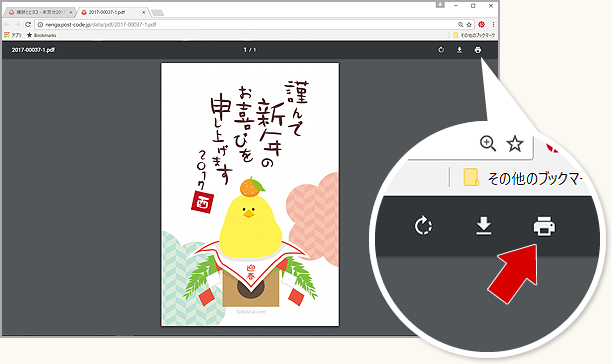Open the Bookmarks star folder in bookmarks bar
The width and height of the screenshot is (612, 364).
tap(41, 35)
